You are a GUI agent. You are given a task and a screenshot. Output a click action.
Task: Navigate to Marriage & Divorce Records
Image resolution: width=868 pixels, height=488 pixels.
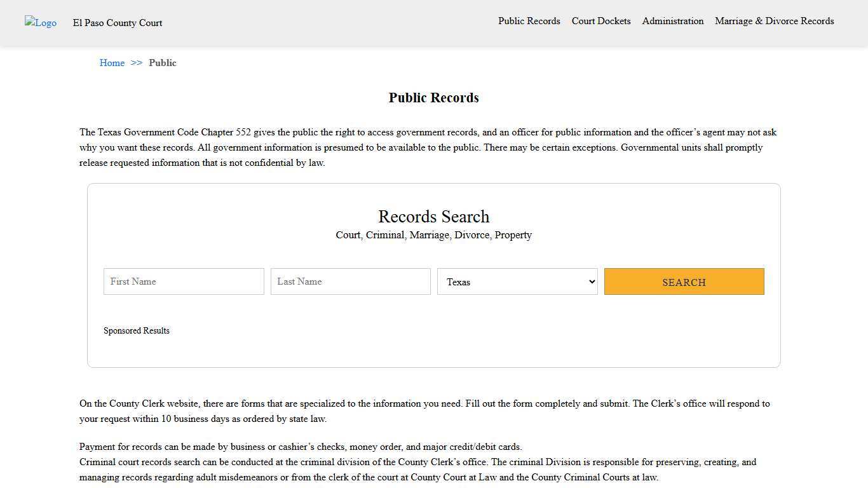[774, 21]
